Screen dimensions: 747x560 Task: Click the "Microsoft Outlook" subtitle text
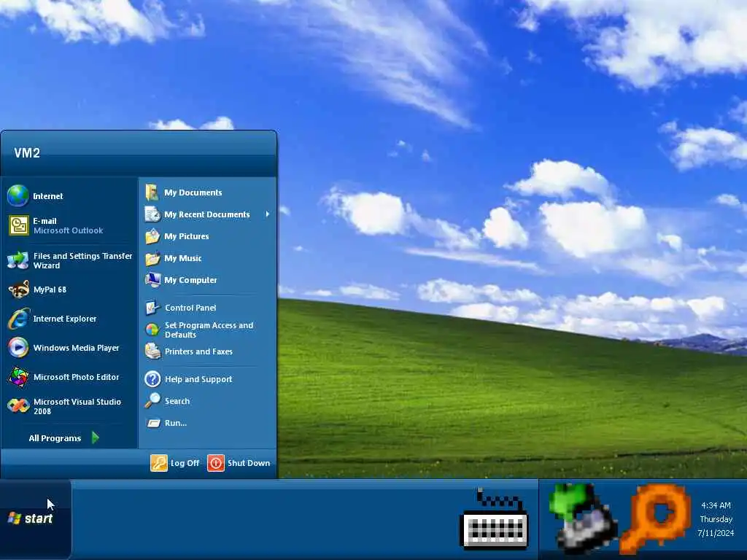68,230
